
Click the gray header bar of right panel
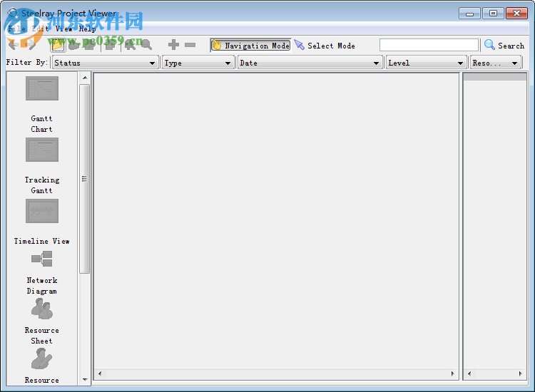(495, 77)
